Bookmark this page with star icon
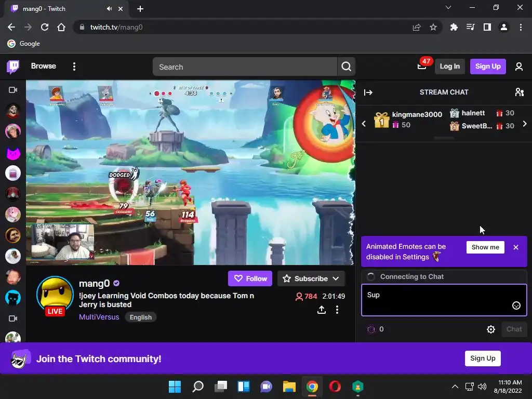The width and height of the screenshot is (532, 399). [433, 27]
